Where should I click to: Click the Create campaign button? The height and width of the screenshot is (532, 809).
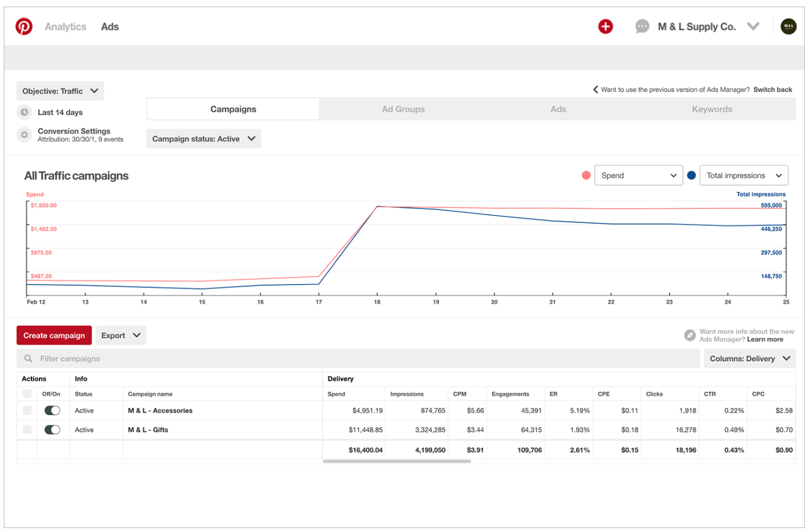point(54,335)
